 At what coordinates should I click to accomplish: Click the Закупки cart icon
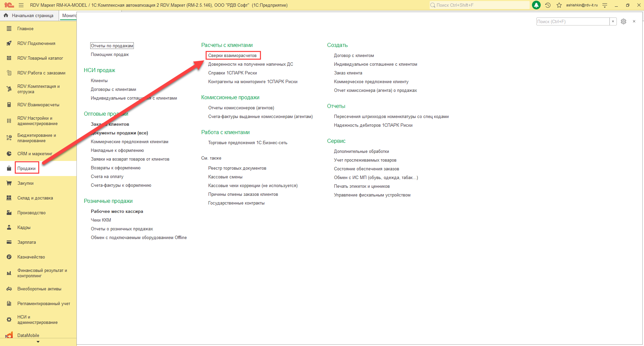[9, 183]
